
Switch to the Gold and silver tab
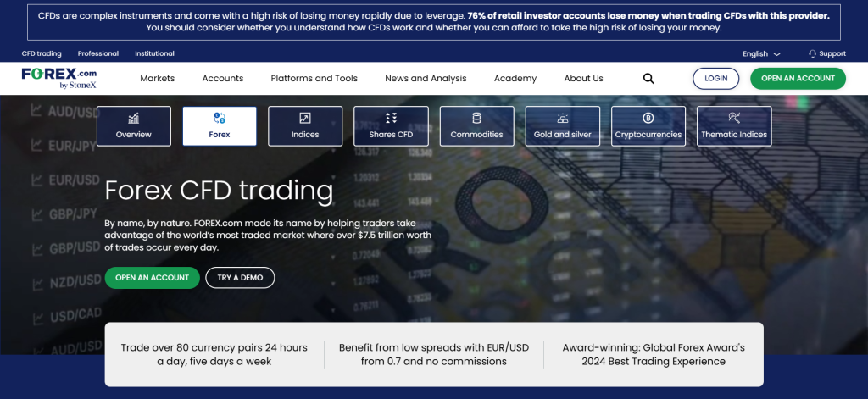563,126
